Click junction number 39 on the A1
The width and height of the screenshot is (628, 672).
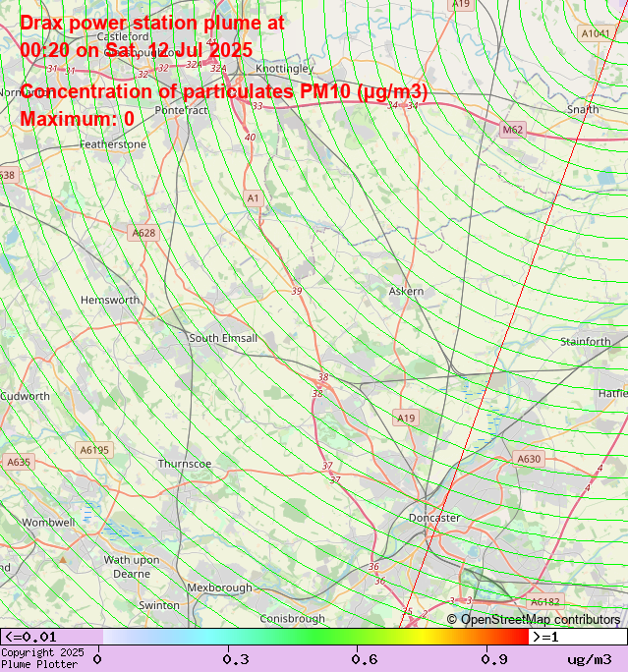click(297, 291)
